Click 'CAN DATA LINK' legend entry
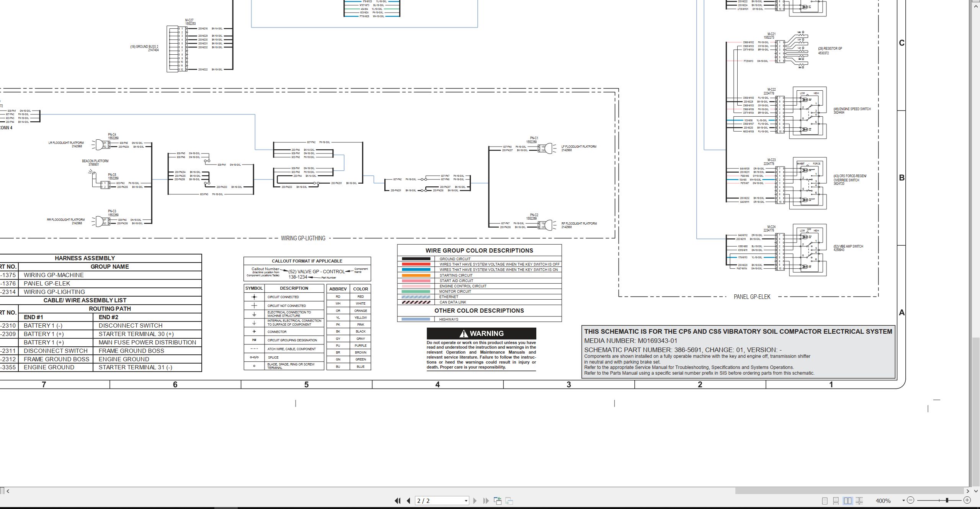 tap(453, 302)
